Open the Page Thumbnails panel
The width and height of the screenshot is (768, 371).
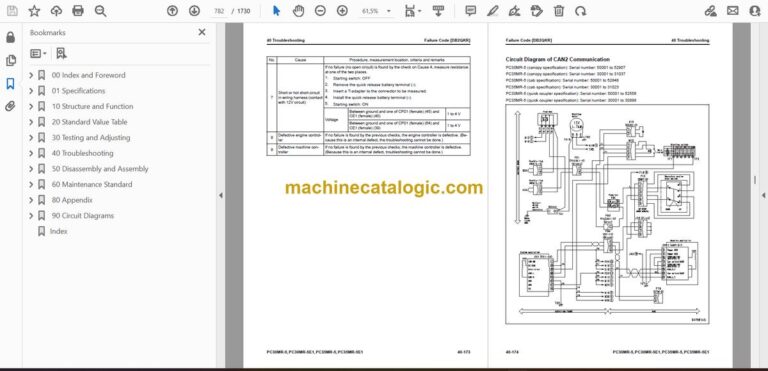tap(10, 60)
